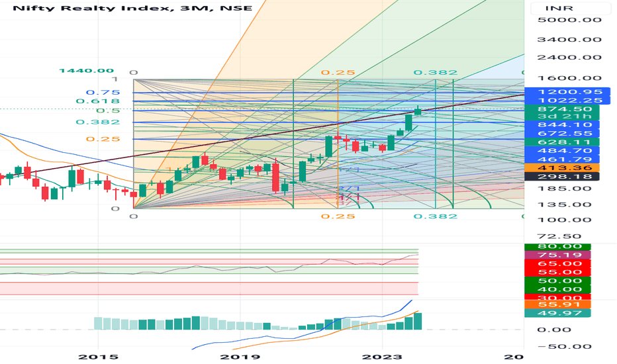Viewport: 617px width, 364px height.
Task: Click the dark 298.18 price label
Action: pyautogui.click(x=562, y=176)
